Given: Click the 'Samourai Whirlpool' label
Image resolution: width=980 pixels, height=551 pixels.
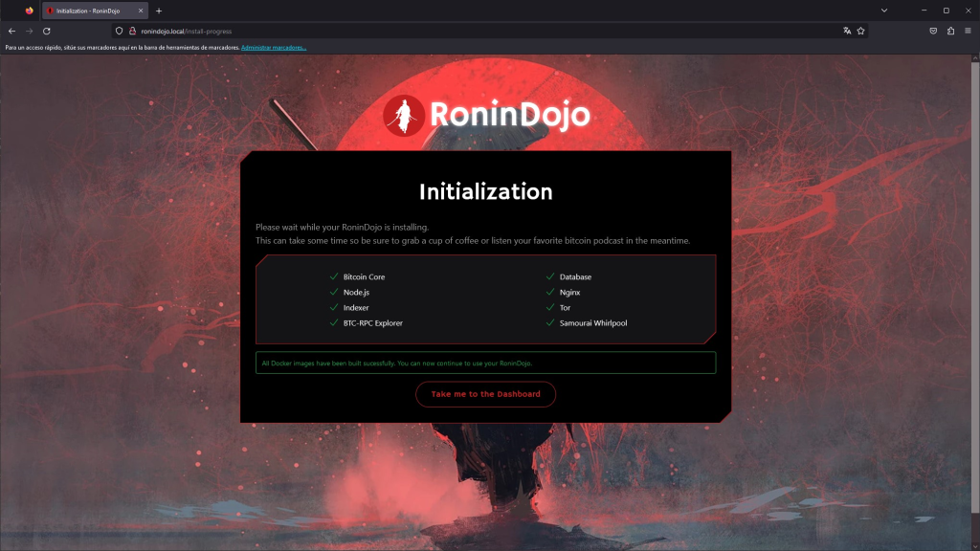Looking at the screenshot, I should [x=593, y=323].
